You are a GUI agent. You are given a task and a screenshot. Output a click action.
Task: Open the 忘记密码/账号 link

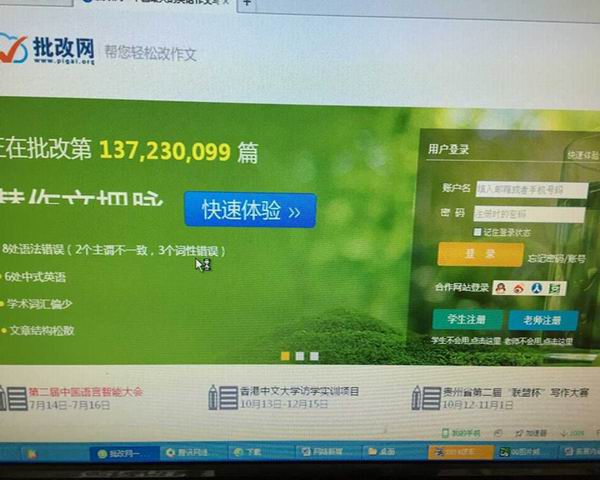click(557, 258)
